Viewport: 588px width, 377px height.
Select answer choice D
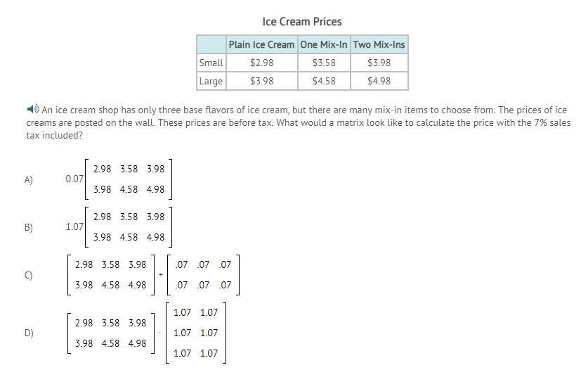coord(29,333)
